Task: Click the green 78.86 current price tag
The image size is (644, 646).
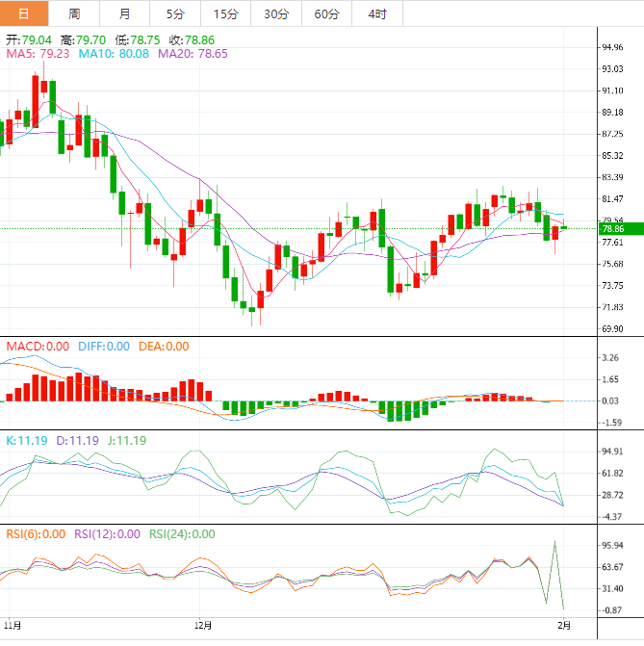Action: (621, 229)
